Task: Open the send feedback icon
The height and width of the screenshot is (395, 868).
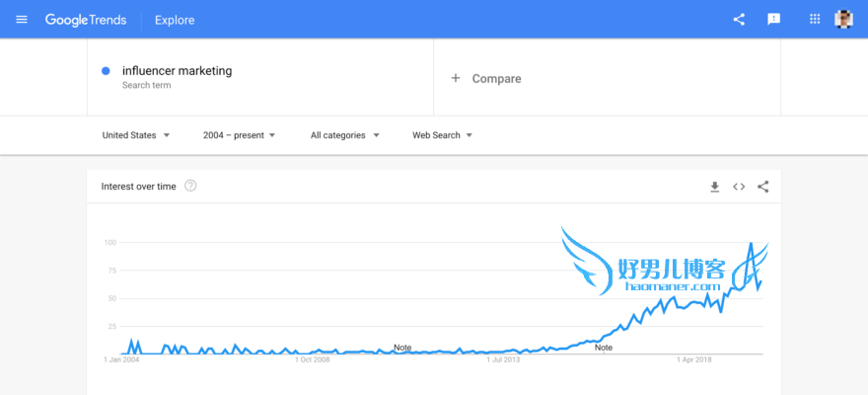Action: point(774,20)
